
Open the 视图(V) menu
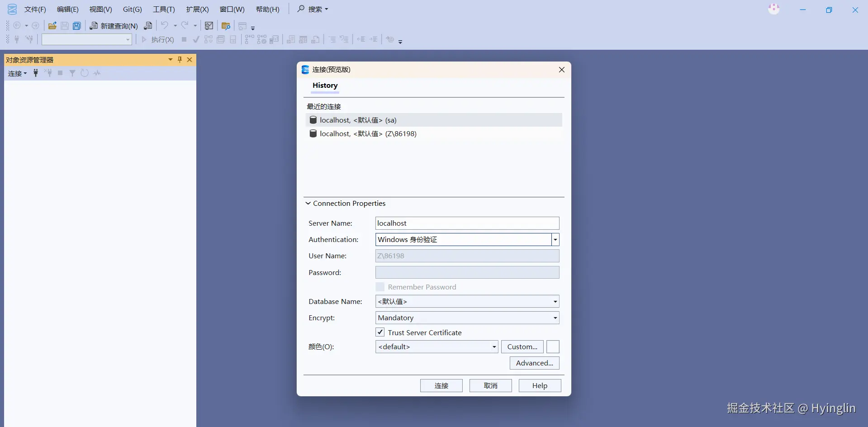pyautogui.click(x=100, y=9)
